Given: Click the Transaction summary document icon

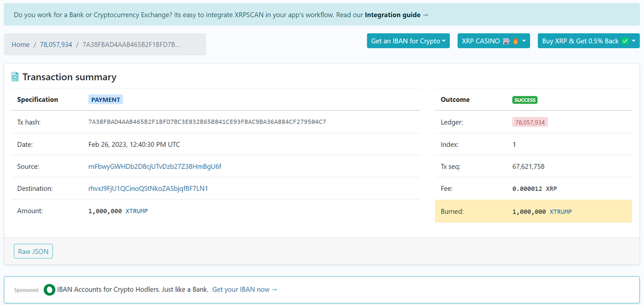Looking at the screenshot, I should click(x=16, y=77).
